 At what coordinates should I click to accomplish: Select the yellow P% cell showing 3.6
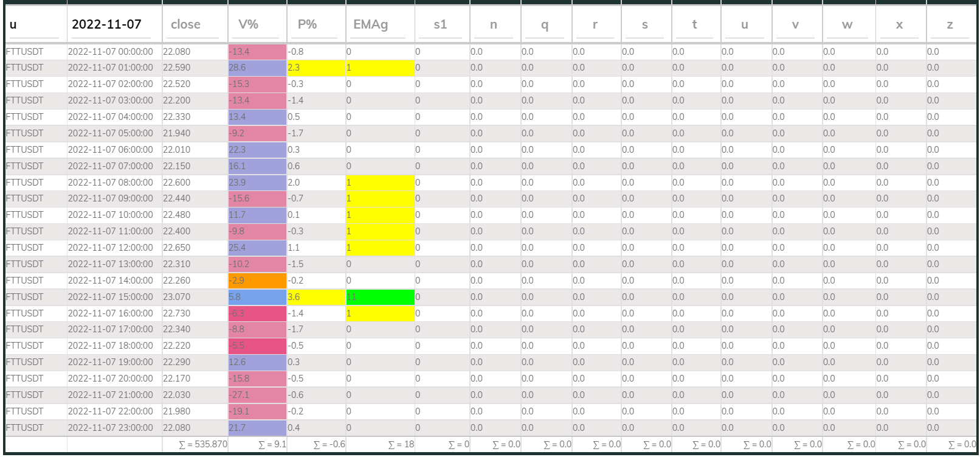[x=316, y=297]
